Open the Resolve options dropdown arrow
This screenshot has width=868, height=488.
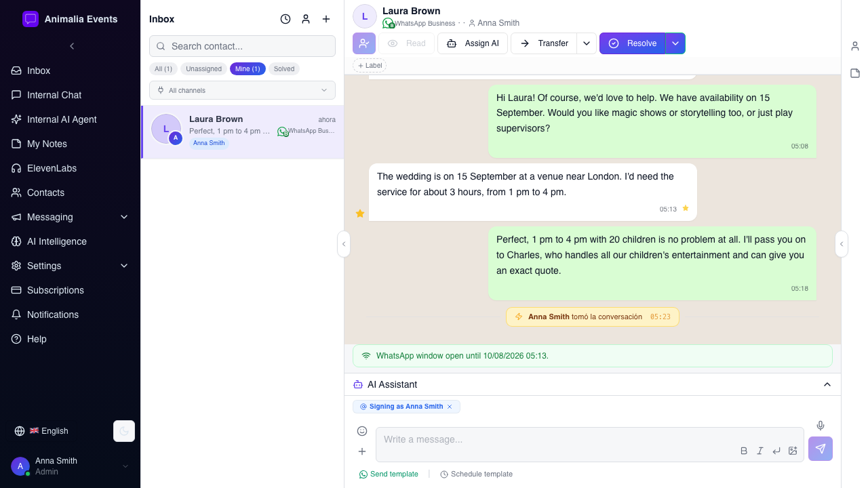[675, 43]
